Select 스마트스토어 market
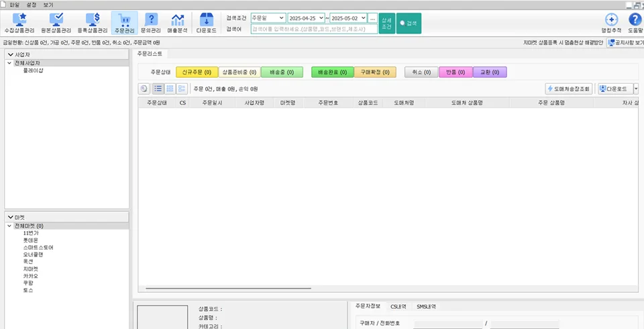This screenshot has height=329, width=644. coord(38,247)
